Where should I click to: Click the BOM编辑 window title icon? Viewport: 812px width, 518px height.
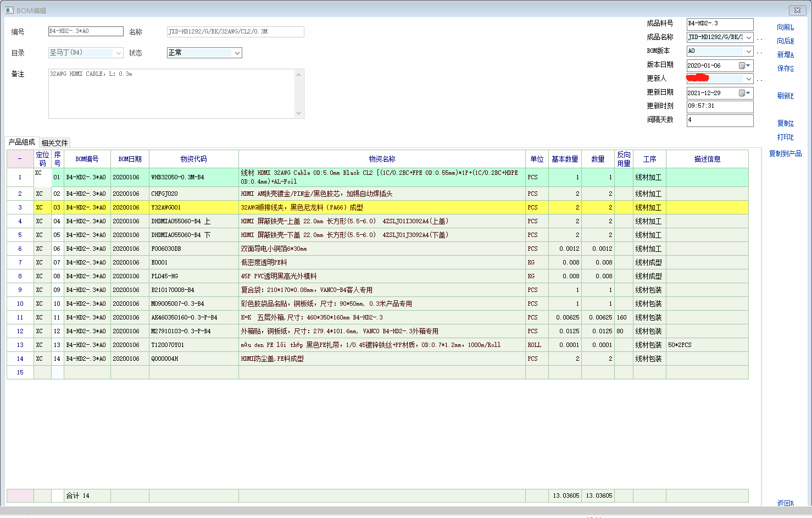(9, 10)
